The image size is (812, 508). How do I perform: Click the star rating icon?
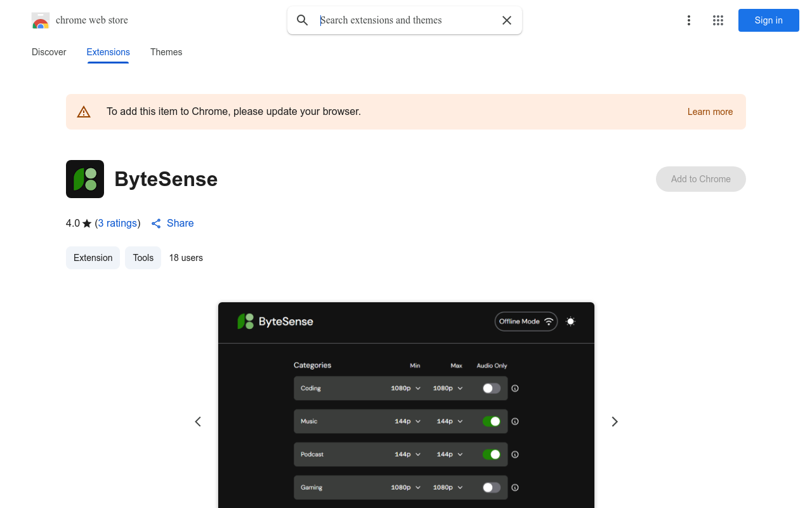(x=87, y=224)
